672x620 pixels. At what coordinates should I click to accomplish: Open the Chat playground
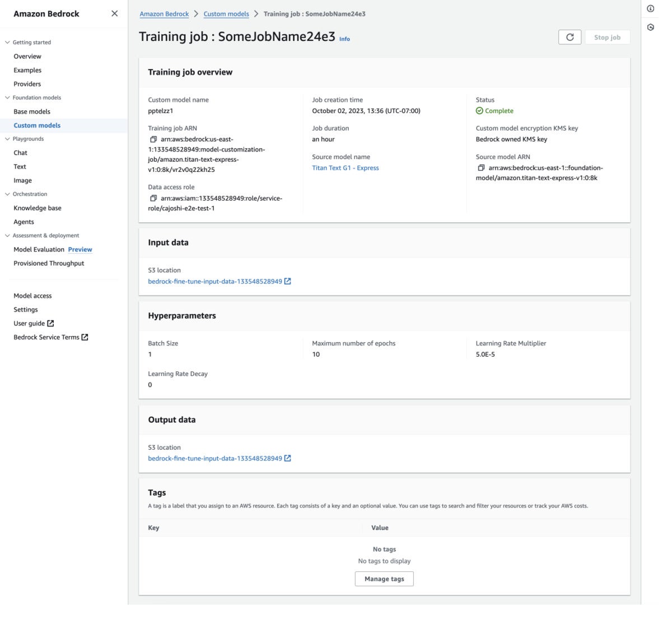(x=20, y=153)
